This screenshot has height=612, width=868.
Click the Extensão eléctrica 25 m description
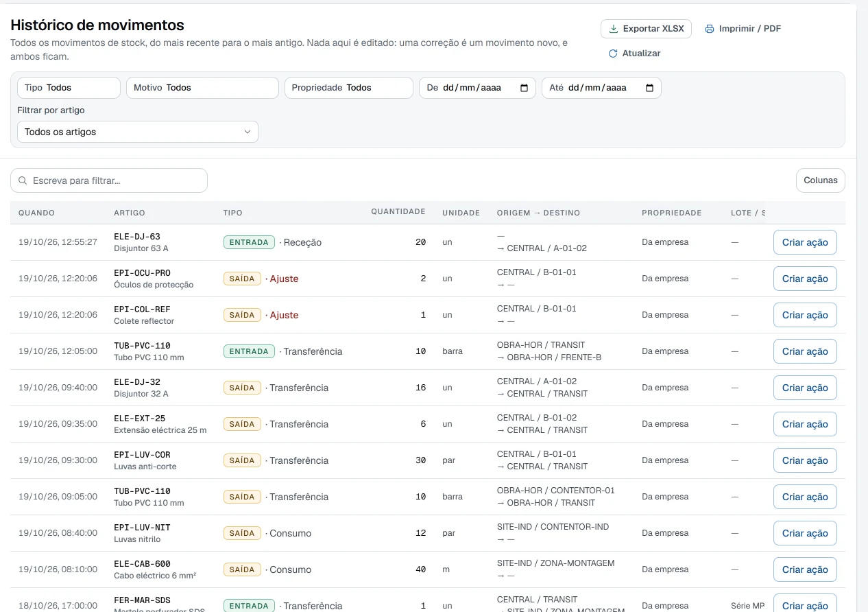(x=160, y=430)
